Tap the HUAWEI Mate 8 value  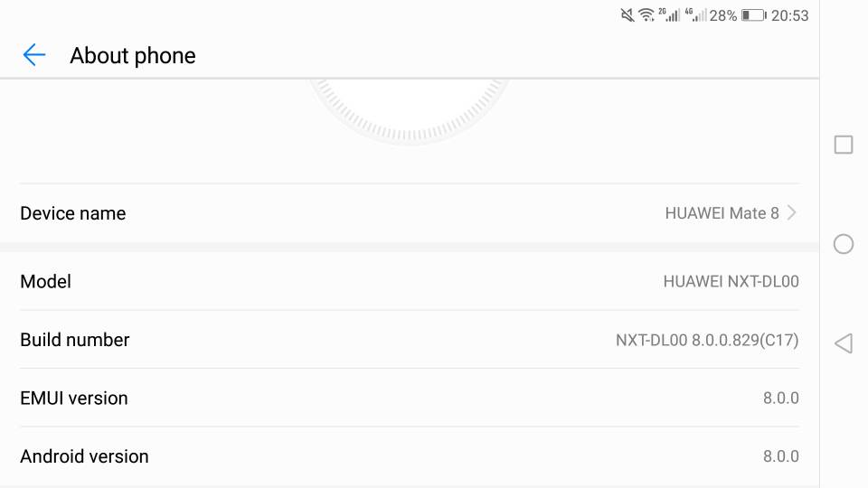tap(722, 213)
